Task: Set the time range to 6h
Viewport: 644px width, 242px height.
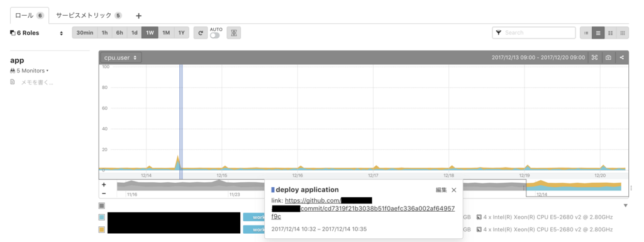Action: coord(119,33)
